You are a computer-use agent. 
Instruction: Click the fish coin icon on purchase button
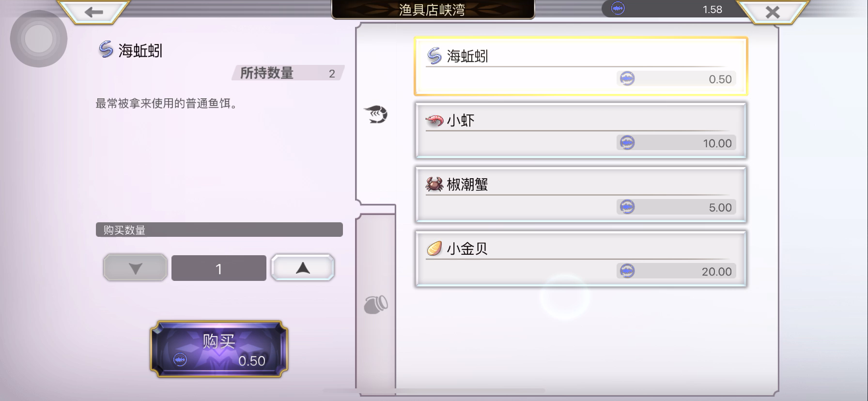(180, 360)
